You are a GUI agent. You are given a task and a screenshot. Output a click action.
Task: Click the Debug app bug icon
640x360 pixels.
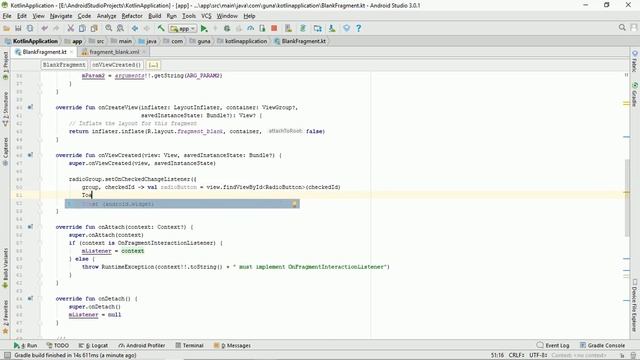pos(227,28)
